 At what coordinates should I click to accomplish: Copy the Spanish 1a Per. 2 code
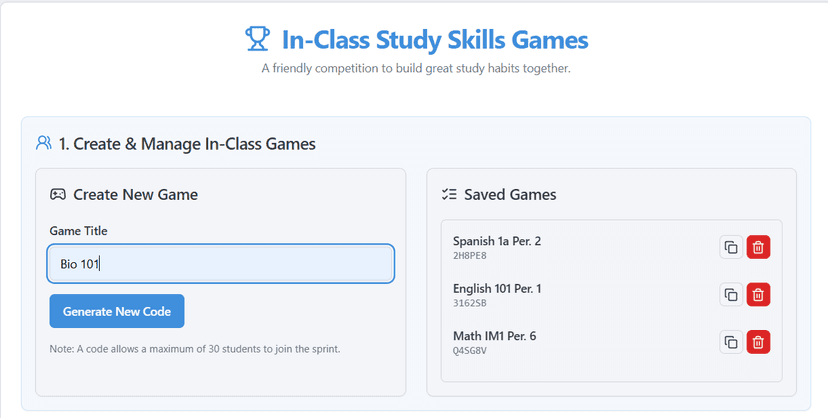point(731,247)
